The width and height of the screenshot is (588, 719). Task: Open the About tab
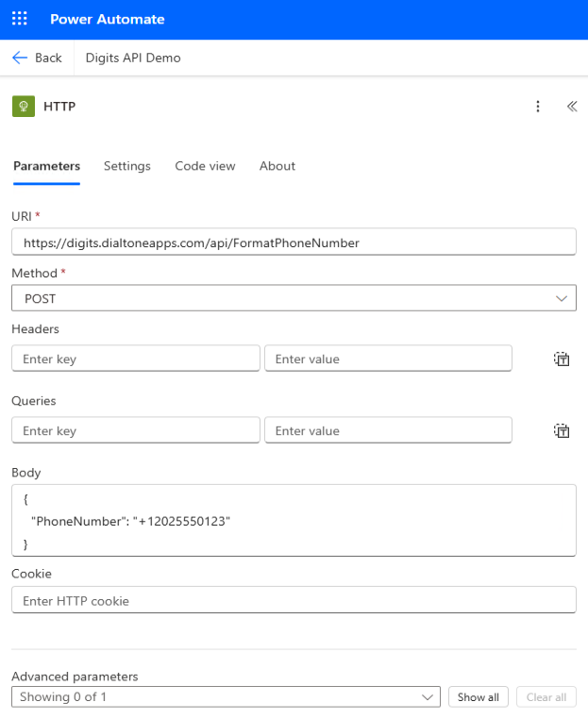277,166
